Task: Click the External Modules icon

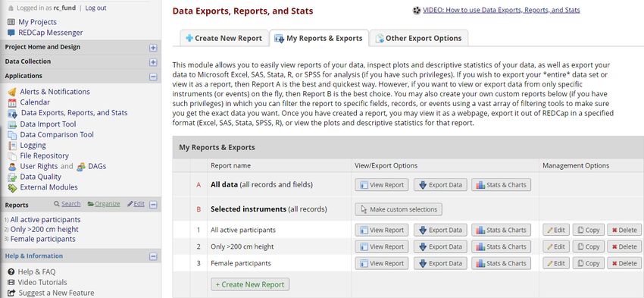Action: pos(12,188)
